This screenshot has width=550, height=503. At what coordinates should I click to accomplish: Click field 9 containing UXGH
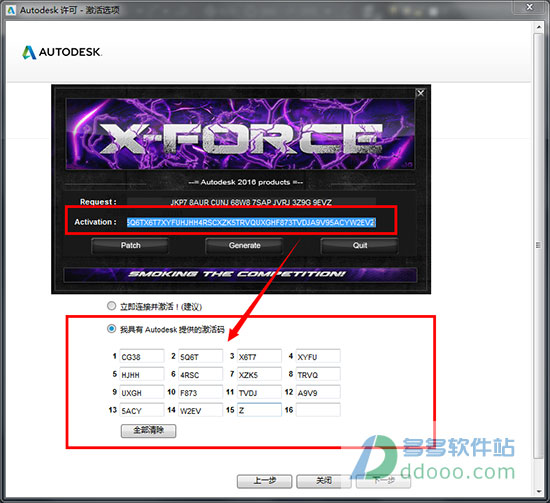142,392
